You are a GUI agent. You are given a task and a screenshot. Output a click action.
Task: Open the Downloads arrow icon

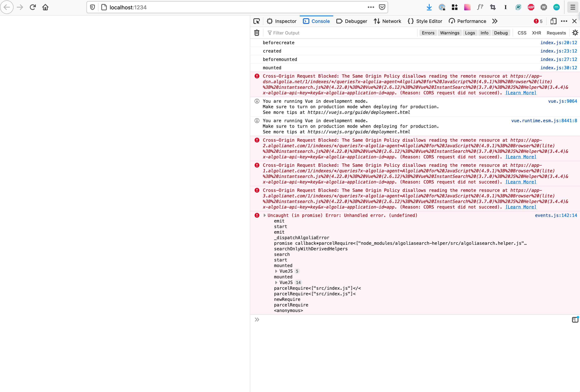(429, 7)
